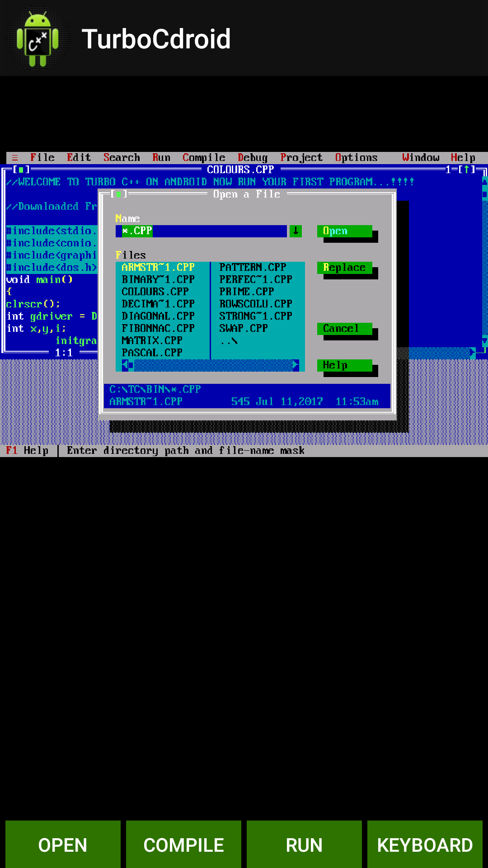
Task: Open the Search menu
Action: 122,158
